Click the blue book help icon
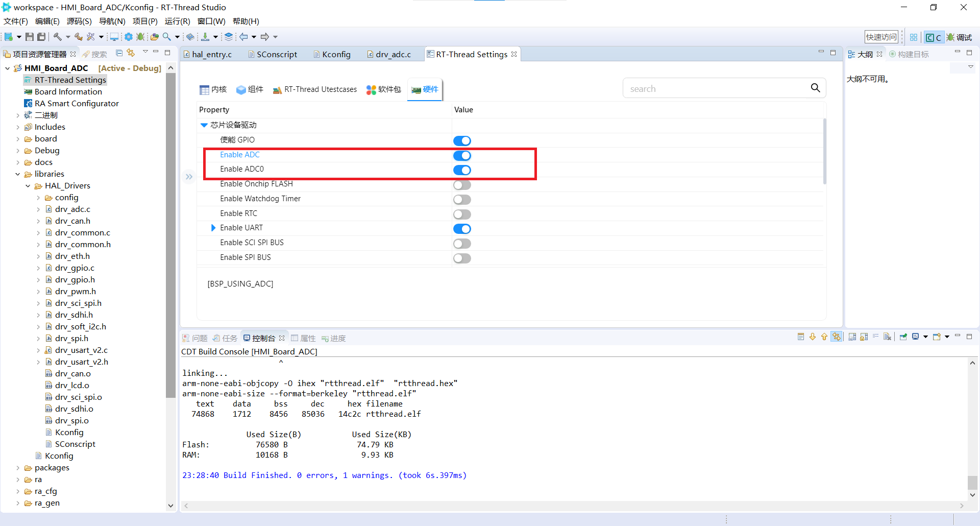980x526 pixels. (190, 37)
